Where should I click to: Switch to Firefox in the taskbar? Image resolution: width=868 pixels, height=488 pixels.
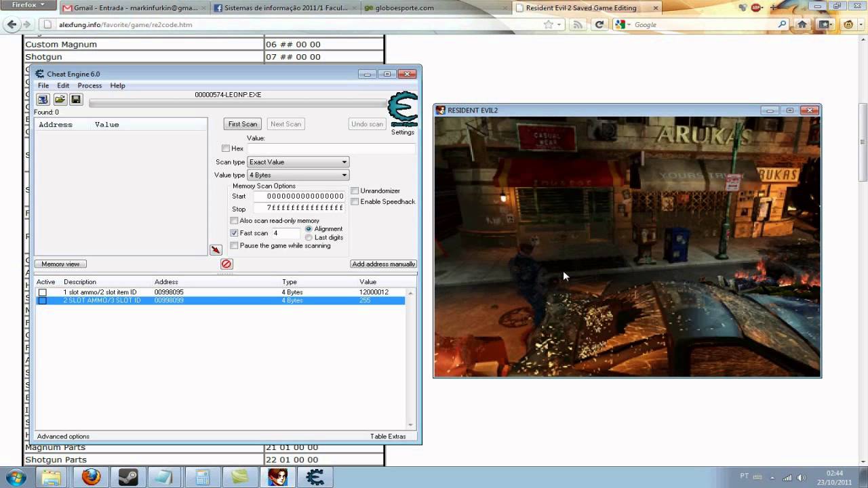(91, 477)
